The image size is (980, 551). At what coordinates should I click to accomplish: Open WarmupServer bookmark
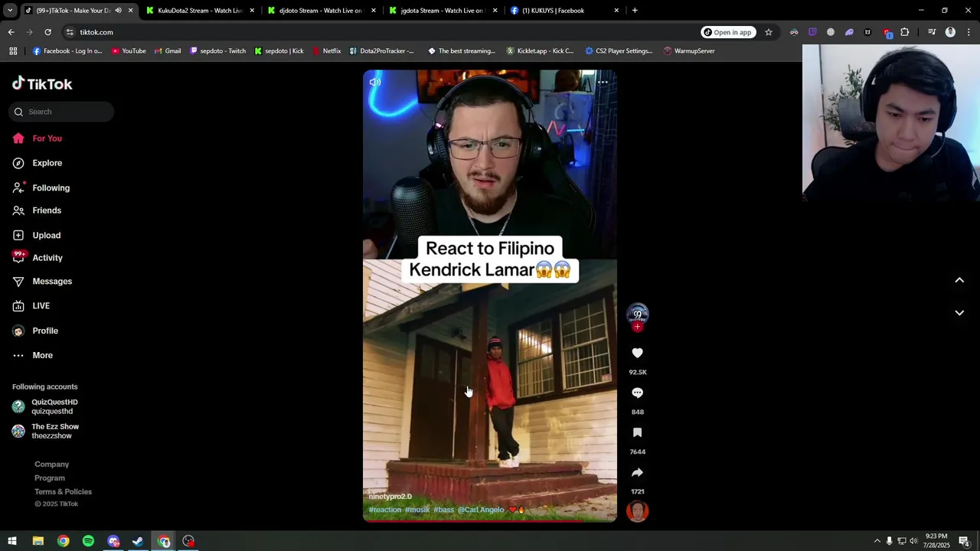point(689,51)
